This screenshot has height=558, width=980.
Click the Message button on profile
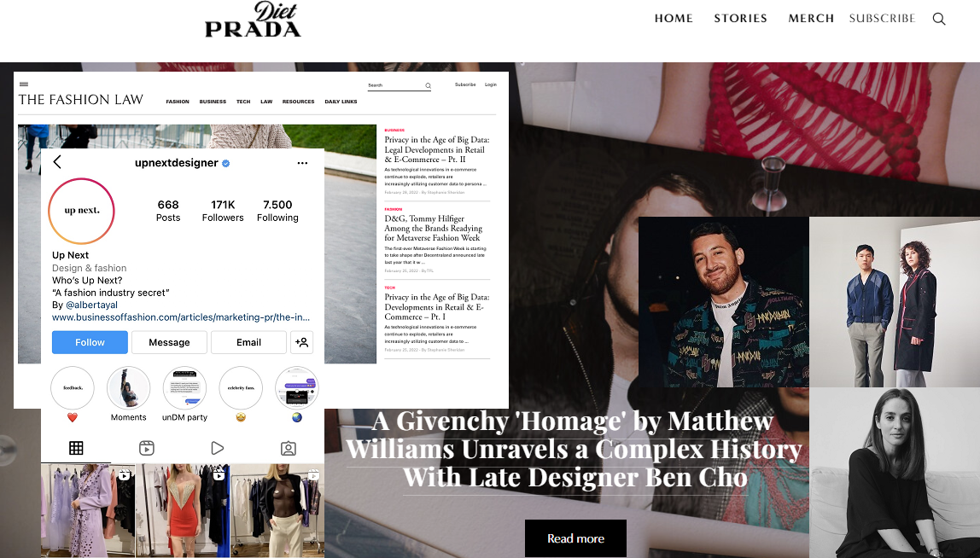tap(169, 342)
